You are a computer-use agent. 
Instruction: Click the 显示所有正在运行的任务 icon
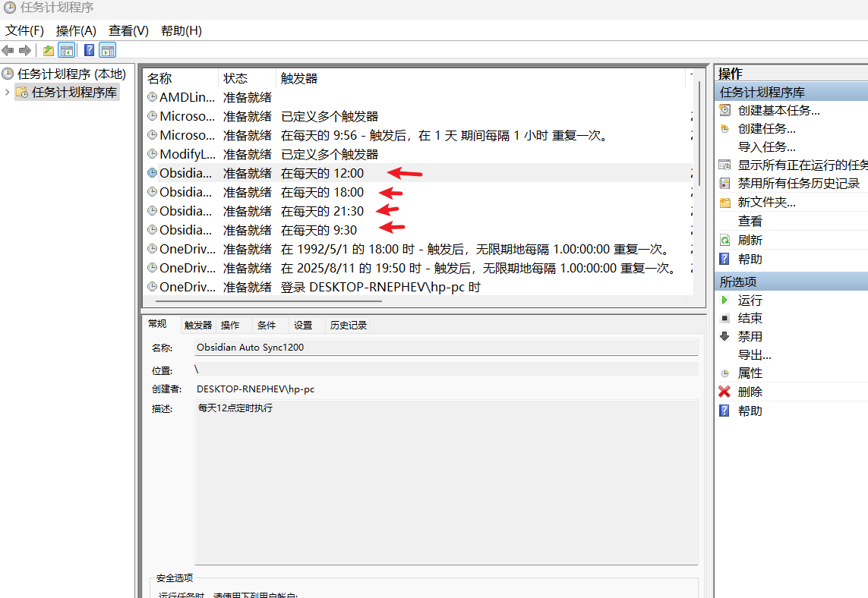pos(724,165)
